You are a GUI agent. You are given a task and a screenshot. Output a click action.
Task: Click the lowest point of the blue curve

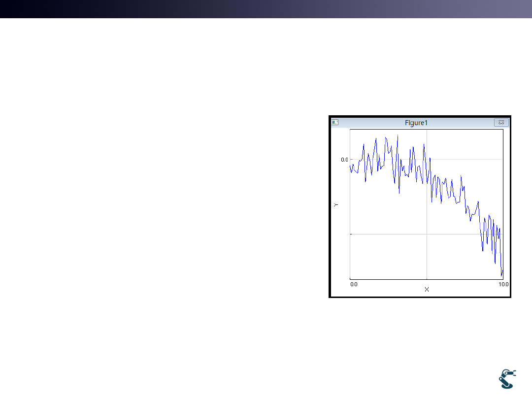(x=501, y=276)
